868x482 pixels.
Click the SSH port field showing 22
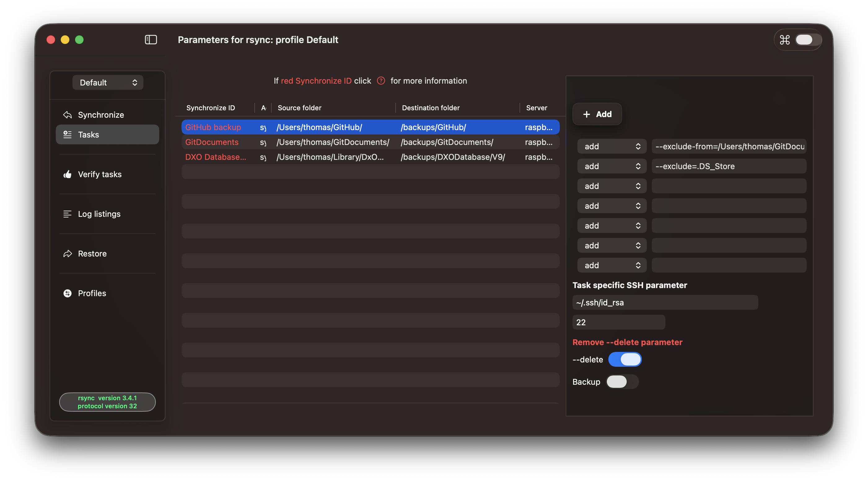coord(618,322)
